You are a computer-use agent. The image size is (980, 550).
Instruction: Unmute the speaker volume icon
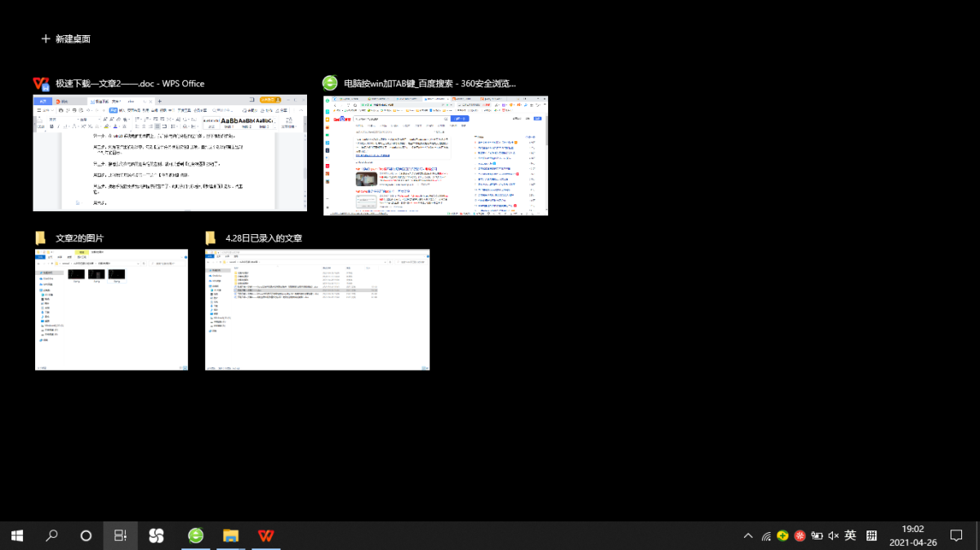pyautogui.click(x=833, y=536)
